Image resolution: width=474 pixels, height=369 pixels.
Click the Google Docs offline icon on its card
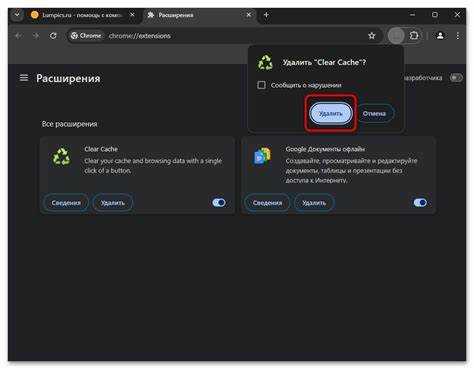click(x=263, y=156)
